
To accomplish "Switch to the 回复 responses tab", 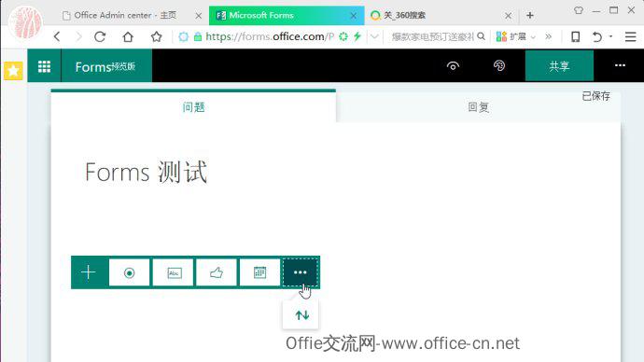I will (x=478, y=107).
